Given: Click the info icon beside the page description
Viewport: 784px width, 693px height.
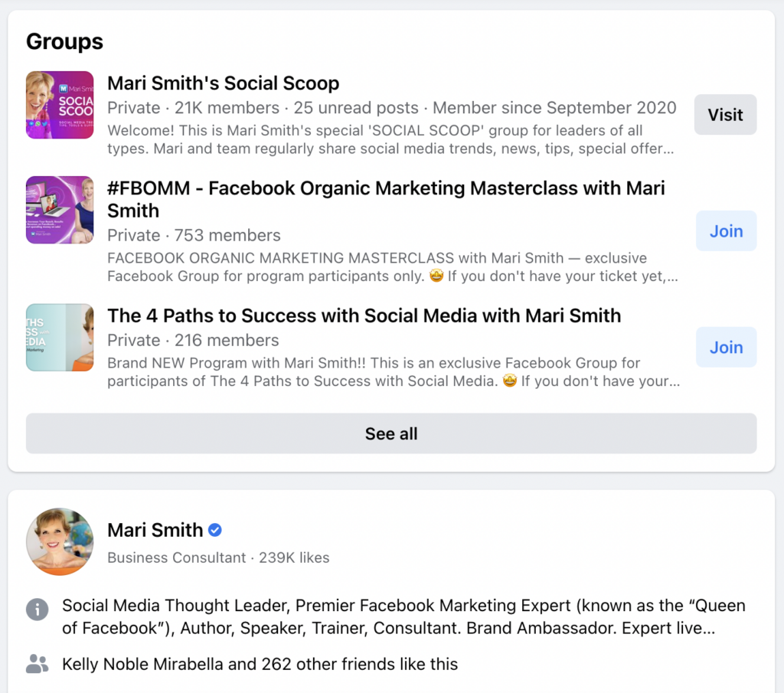Looking at the screenshot, I should (37, 610).
